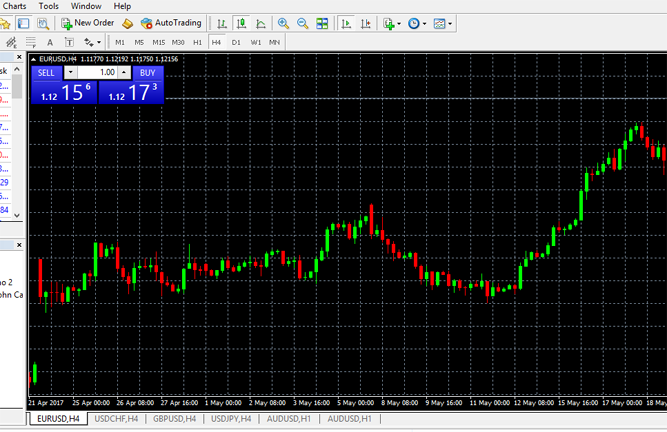Zoom in on the chart
Image resolution: width=667 pixels, height=432 pixels.
(284, 22)
